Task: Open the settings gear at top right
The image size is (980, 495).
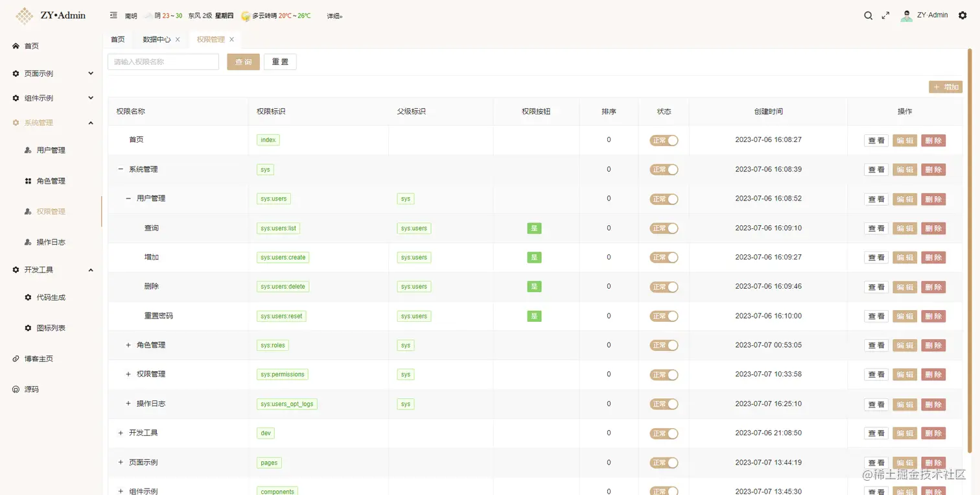Action: [x=963, y=15]
